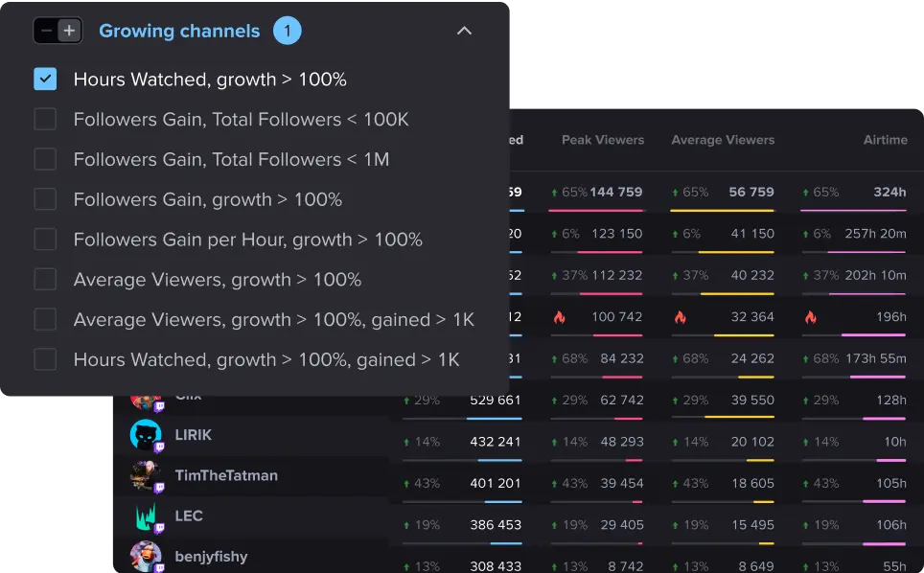The width and height of the screenshot is (924, 573).
Task: Sort table by Airtime column header
Action: pos(885,140)
